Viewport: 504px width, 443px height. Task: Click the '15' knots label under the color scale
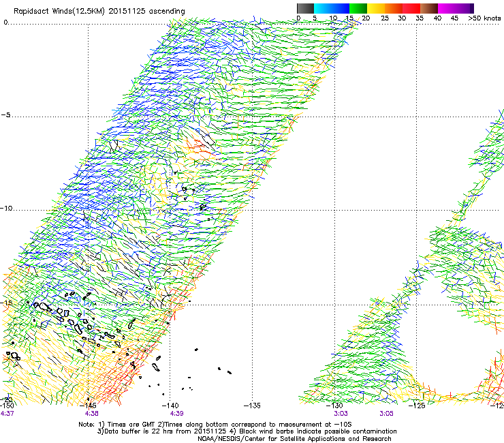pos(349,18)
